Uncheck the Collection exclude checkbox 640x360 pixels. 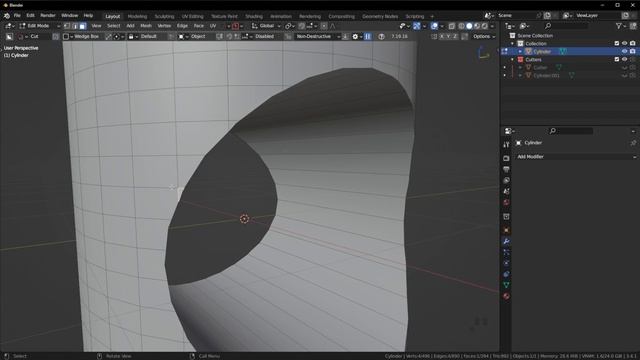(x=617, y=43)
